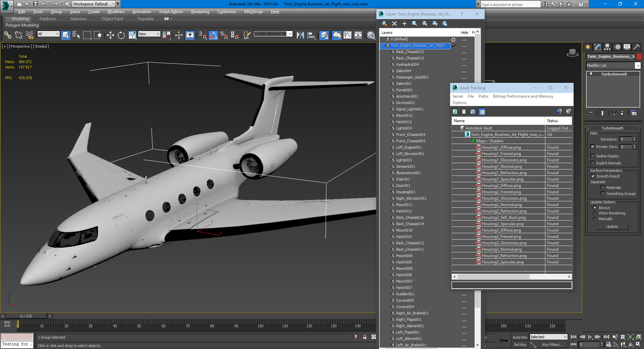Click the Iterations value field
This screenshot has height=349, width=644.
pos(626,139)
